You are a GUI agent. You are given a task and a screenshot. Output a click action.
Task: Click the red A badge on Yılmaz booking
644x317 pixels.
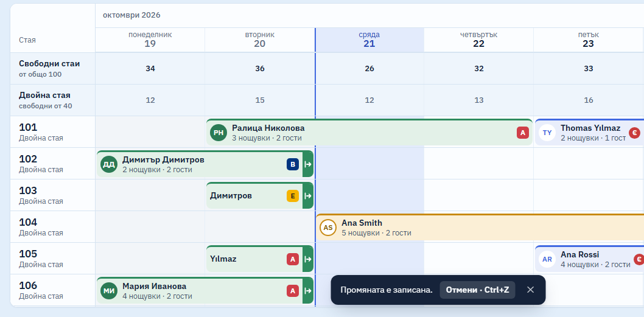(292, 259)
